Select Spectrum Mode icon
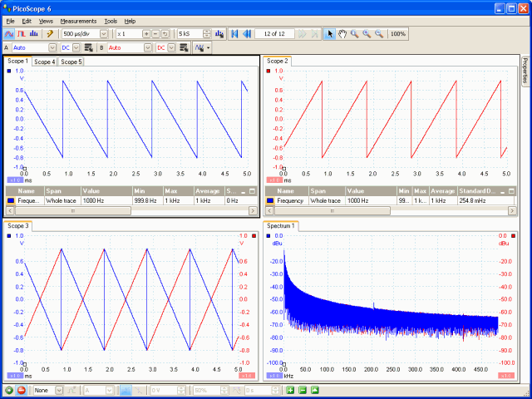Screen dimensions: 532x399 [x=33, y=33]
